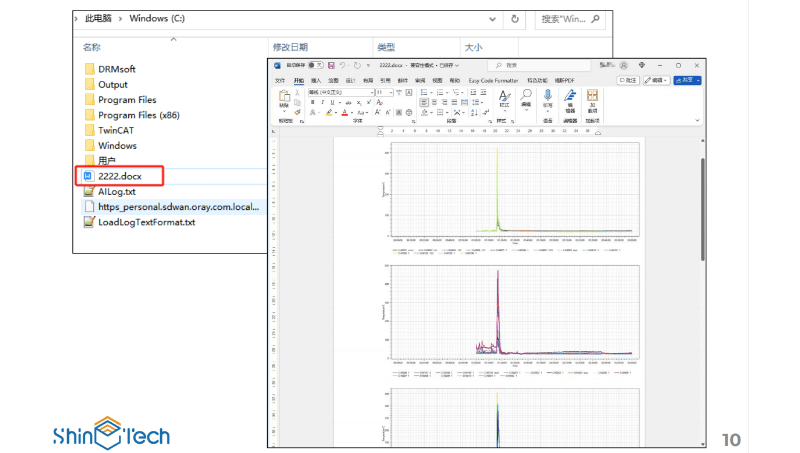This screenshot has width=800, height=453.
Task: Toggle Underline formatting
Action: click(332, 103)
